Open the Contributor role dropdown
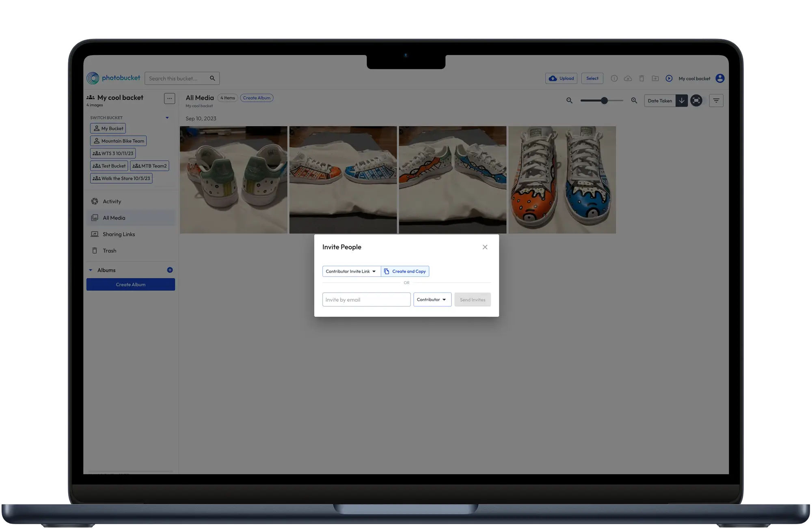 pos(432,300)
